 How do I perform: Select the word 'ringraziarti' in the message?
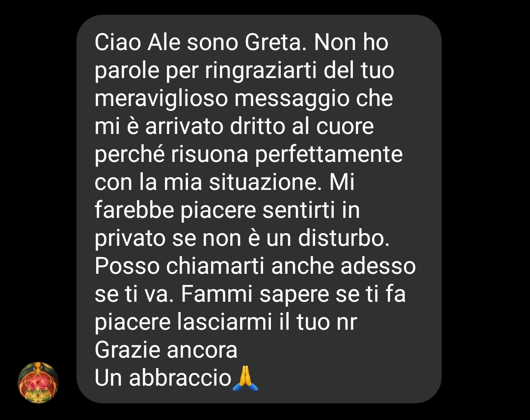tap(261, 71)
